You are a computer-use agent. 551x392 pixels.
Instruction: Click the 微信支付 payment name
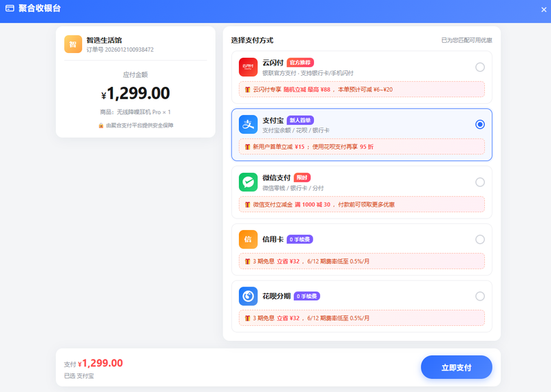tap(276, 178)
